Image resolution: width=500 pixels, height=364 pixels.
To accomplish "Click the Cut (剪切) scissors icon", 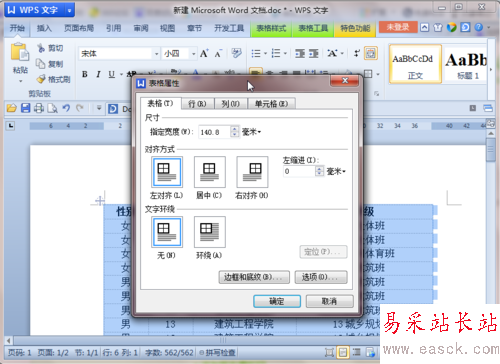I will (41, 48).
